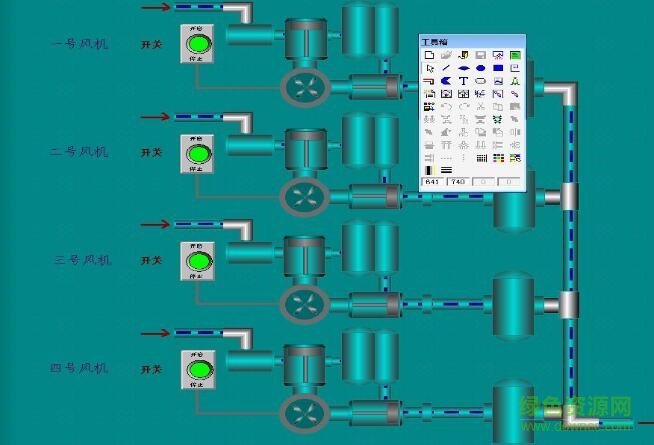Viewport: 654px width, 445px height.
Task: Toggle the green switch for 三号风机
Action: [x=199, y=261]
